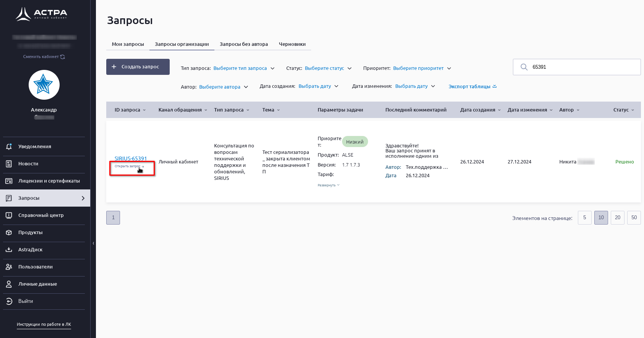Click the help center icon in sidebar
The height and width of the screenshot is (338, 644).
pos(9,215)
